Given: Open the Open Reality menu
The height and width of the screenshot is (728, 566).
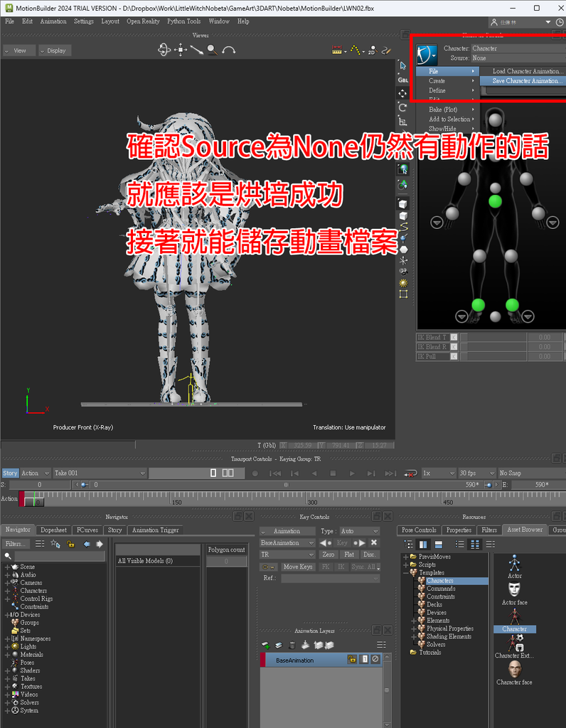Looking at the screenshot, I should coord(143,21).
